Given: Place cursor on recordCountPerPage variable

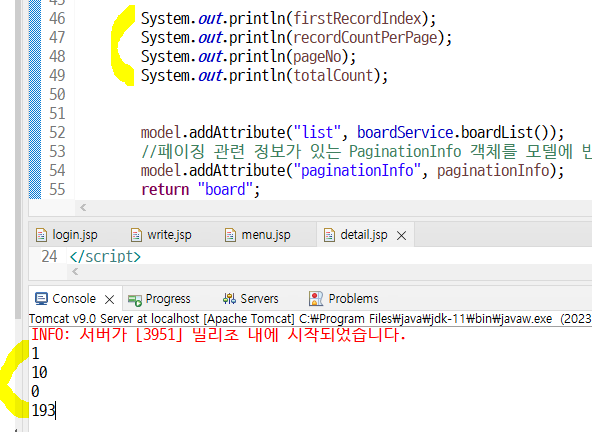Looking at the screenshot, I should click(x=365, y=37).
